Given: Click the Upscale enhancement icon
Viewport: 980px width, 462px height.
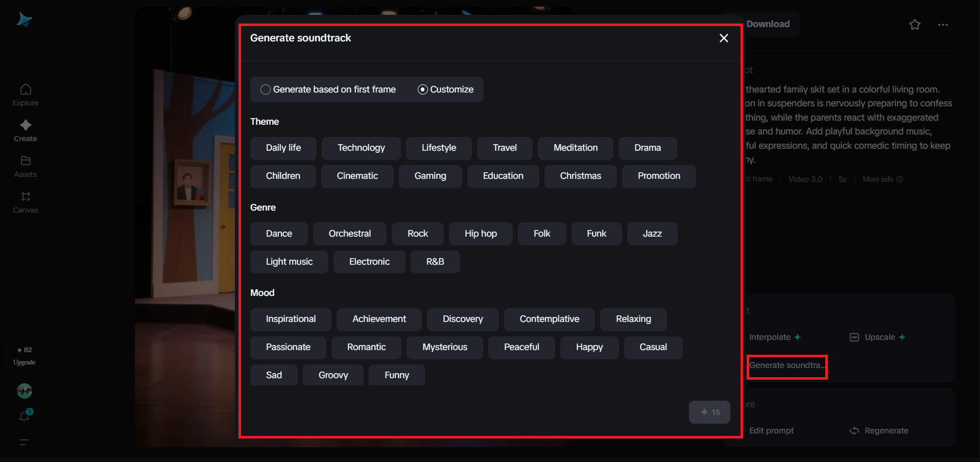Looking at the screenshot, I should tap(854, 337).
